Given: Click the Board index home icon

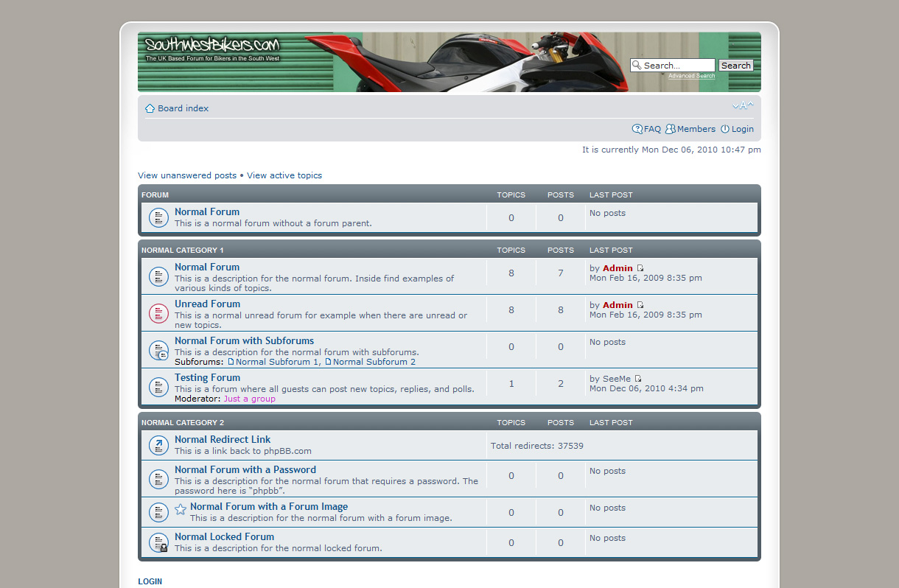Looking at the screenshot, I should (150, 108).
